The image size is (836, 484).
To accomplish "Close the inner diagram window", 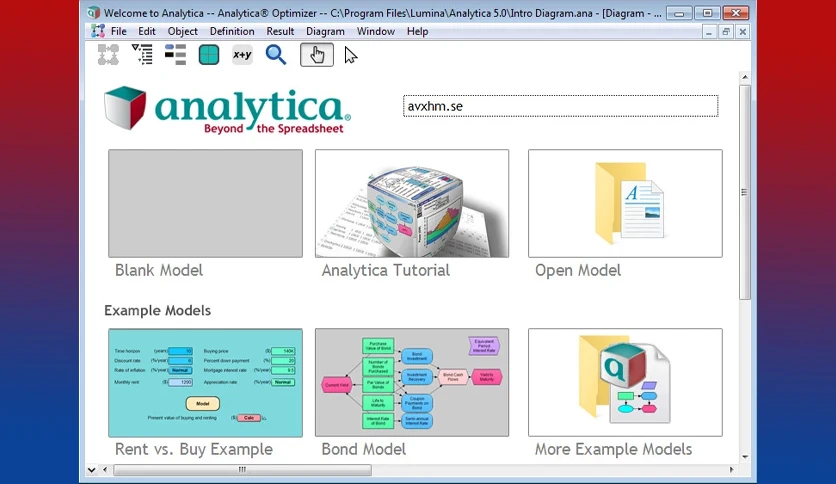I will [742, 32].
